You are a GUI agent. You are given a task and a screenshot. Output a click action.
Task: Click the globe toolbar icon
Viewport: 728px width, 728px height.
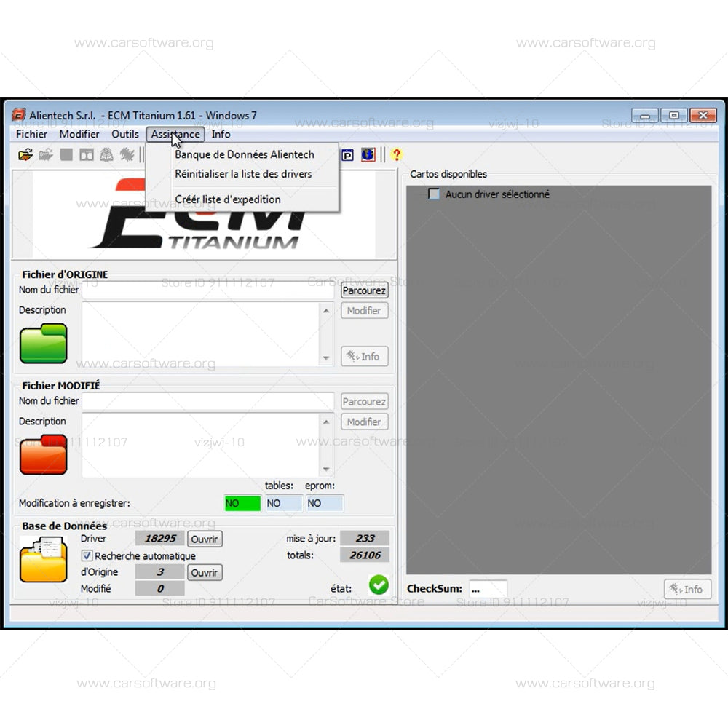(x=368, y=154)
